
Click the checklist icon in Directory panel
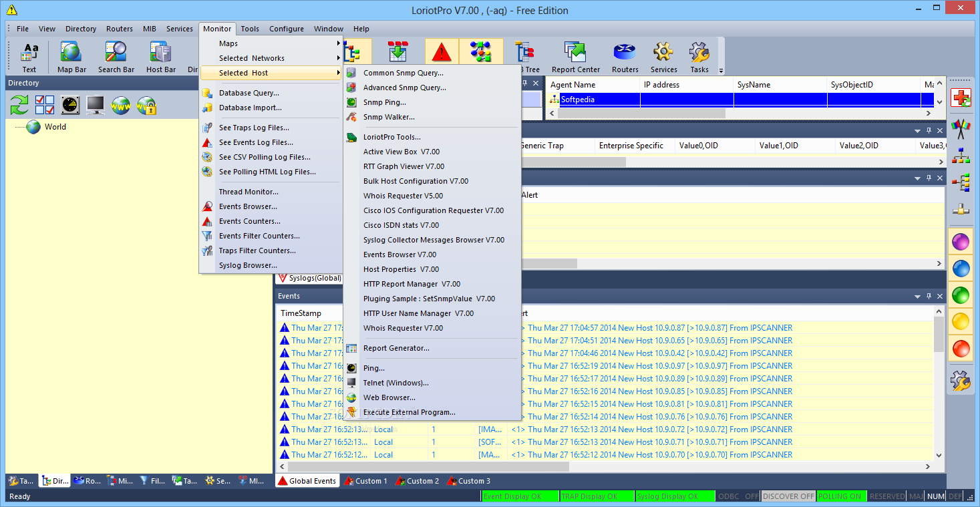click(x=45, y=105)
